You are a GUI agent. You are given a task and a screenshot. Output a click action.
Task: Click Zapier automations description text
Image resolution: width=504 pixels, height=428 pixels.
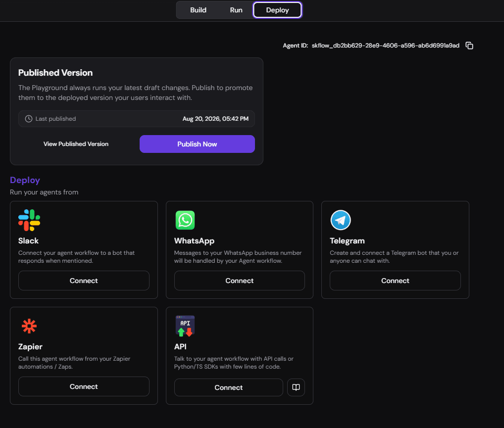74,363
